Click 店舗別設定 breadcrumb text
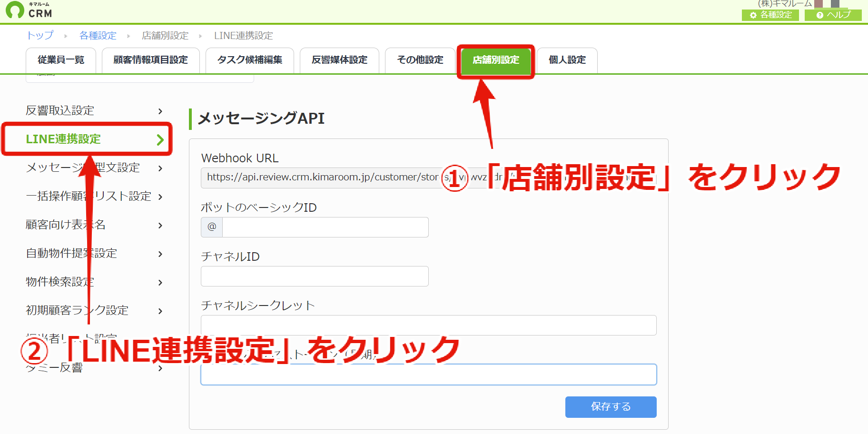868x434 pixels. tap(165, 36)
